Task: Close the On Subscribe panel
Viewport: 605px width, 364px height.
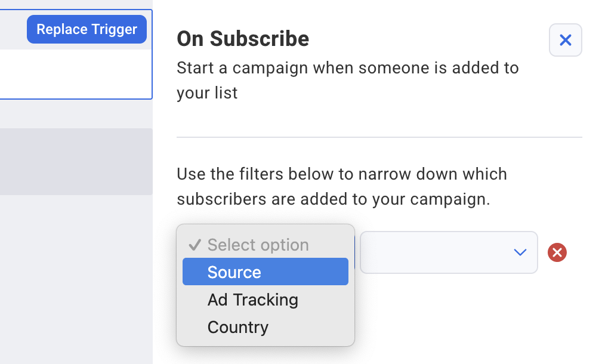Action: point(565,40)
